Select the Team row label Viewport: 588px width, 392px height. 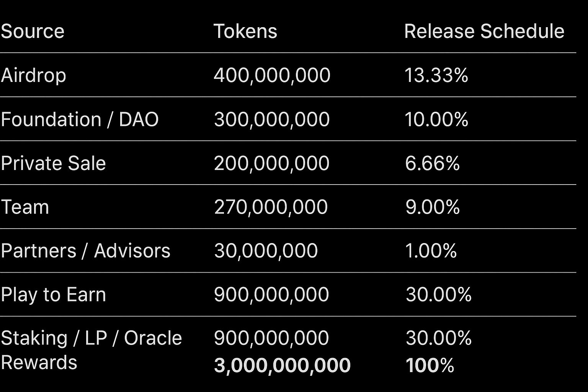pos(25,207)
